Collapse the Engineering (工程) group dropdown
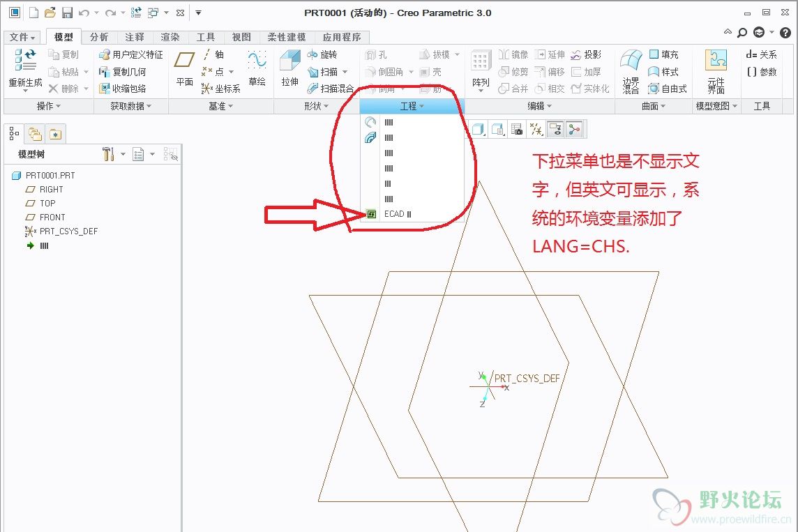 [412, 106]
